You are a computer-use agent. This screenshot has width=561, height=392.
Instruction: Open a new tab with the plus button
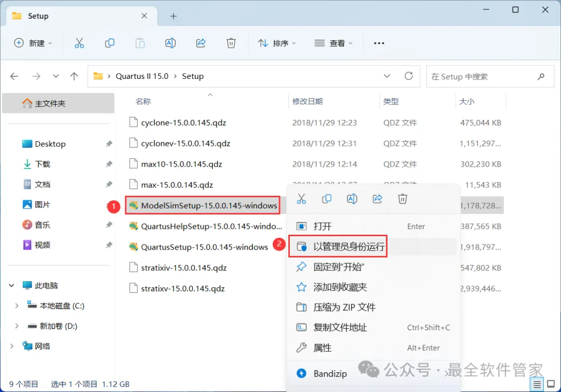point(173,16)
